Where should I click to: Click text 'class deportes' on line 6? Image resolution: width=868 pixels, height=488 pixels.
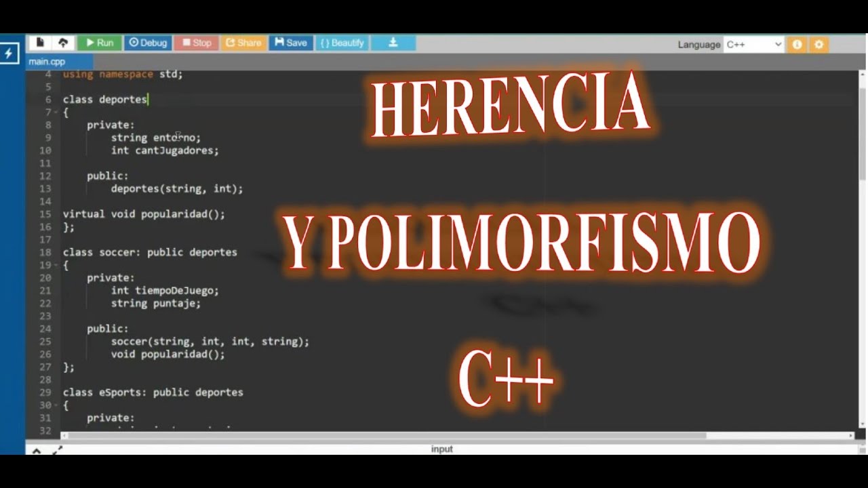click(x=105, y=100)
